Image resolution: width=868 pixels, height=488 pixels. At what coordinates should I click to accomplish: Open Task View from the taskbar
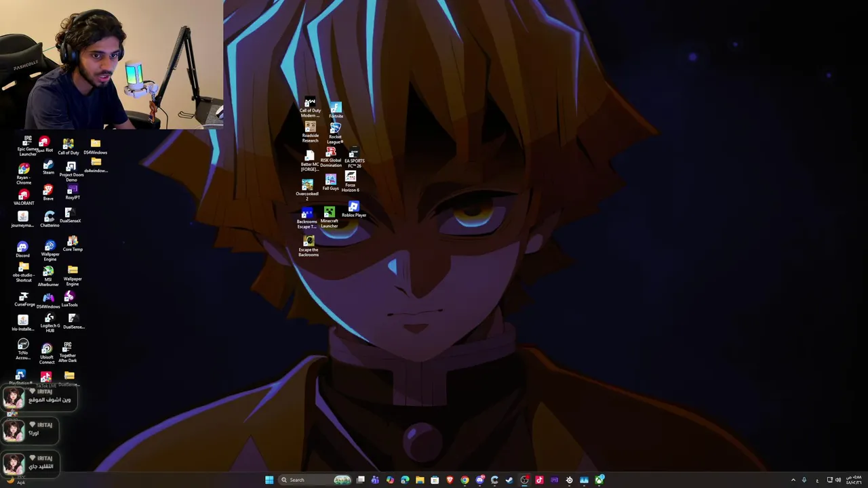coord(361,480)
